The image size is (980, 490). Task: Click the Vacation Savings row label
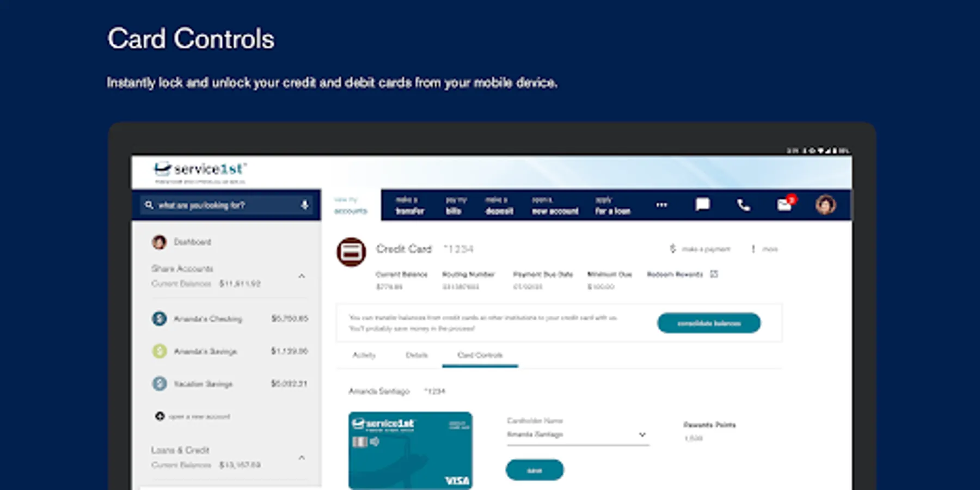pos(203,384)
